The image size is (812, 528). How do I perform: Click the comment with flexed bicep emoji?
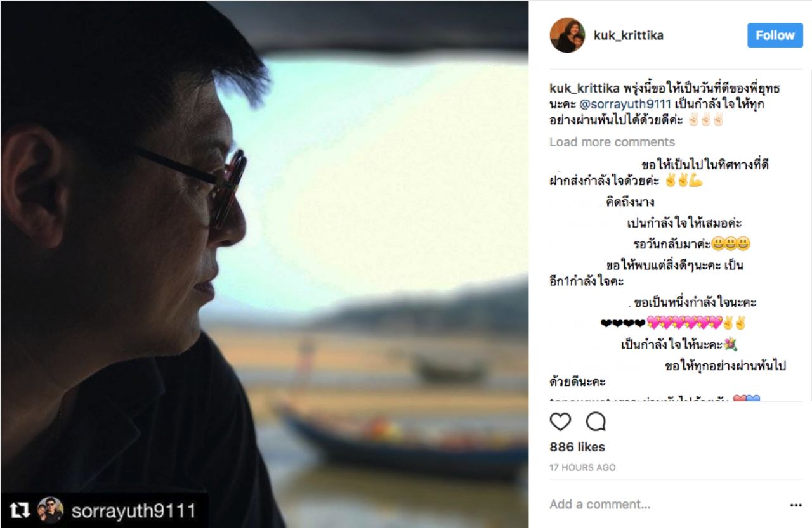coord(660,173)
